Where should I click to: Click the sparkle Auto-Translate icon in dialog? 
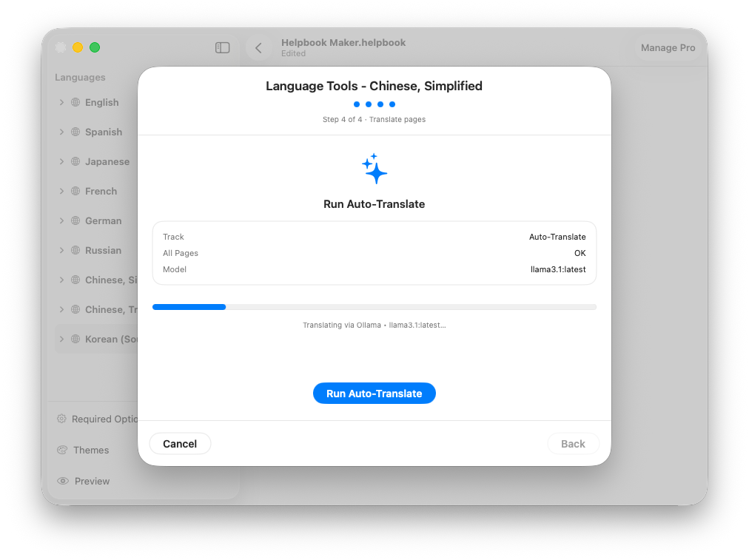pyautogui.click(x=374, y=169)
